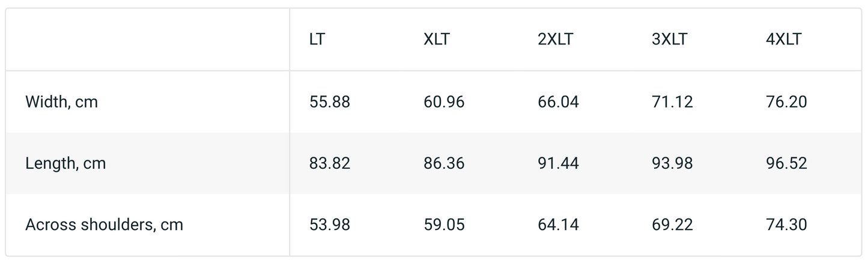Select the LT shoulders value 53.98

330,225
